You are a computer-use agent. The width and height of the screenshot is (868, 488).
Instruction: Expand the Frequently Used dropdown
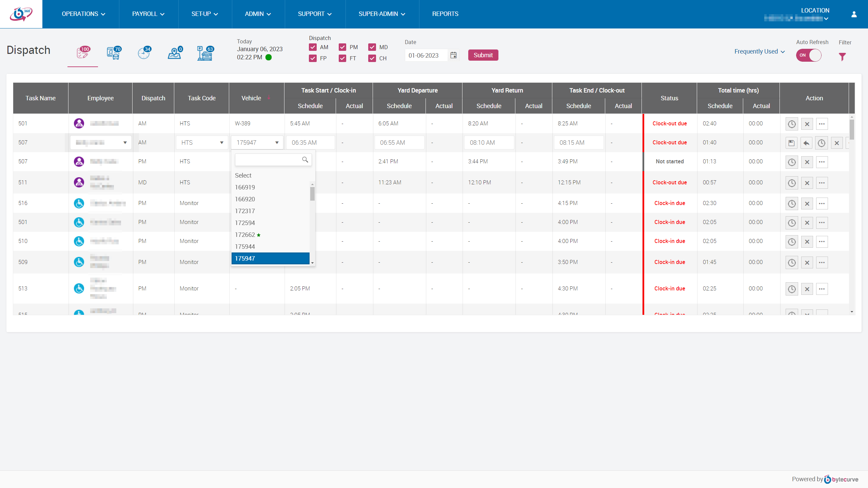[x=759, y=52]
